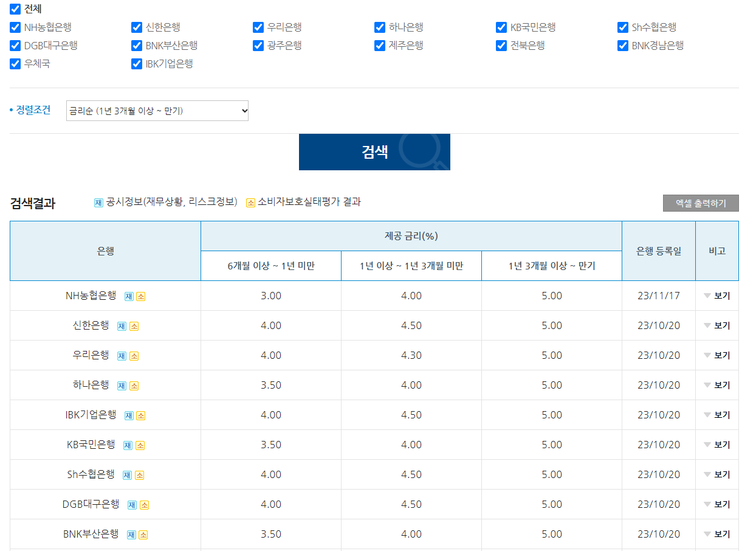
Task: Toggle the DGB대구은행 filter checkbox
Action: 15,46
